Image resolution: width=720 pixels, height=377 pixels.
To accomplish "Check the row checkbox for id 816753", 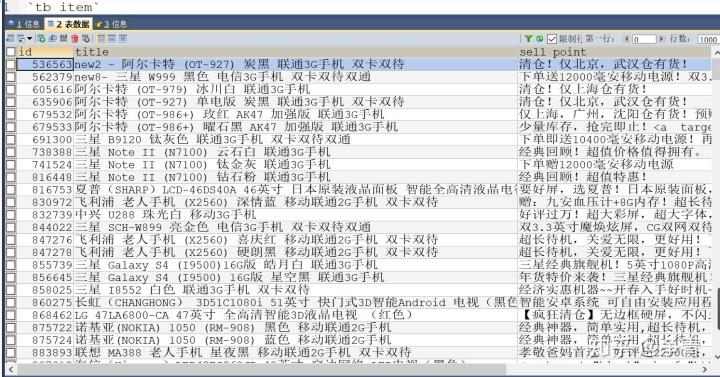I will coord(11,190).
